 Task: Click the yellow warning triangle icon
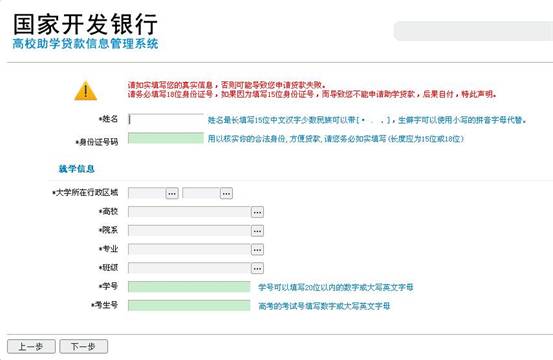click(x=85, y=91)
